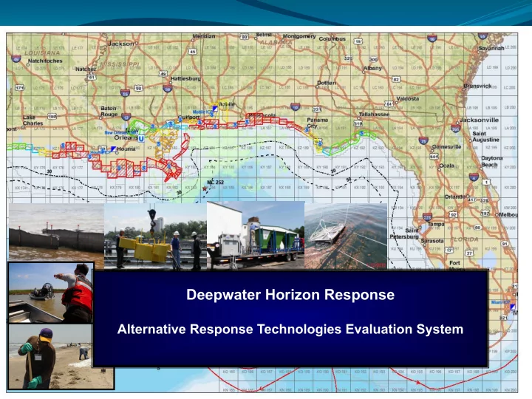Select the Alternative Response Technologies Evaluation System subtitle

290,329
